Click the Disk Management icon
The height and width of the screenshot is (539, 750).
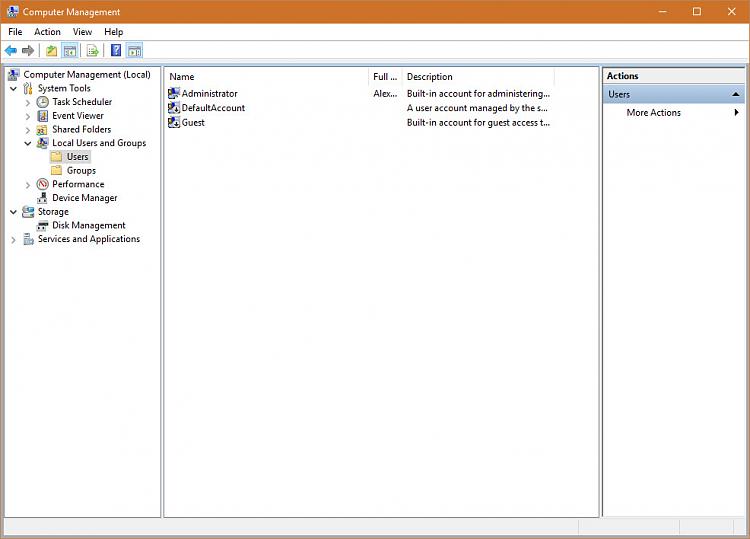click(x=43, y=225)
